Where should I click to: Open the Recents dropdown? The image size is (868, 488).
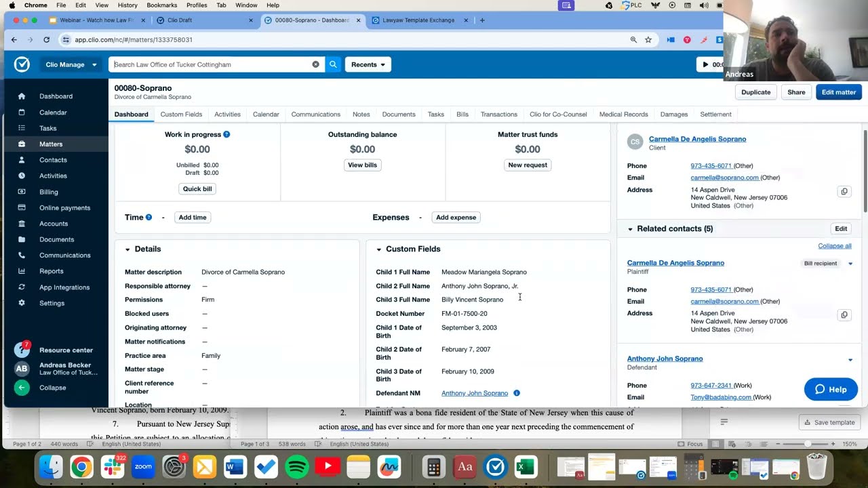[x=368, y=64]
